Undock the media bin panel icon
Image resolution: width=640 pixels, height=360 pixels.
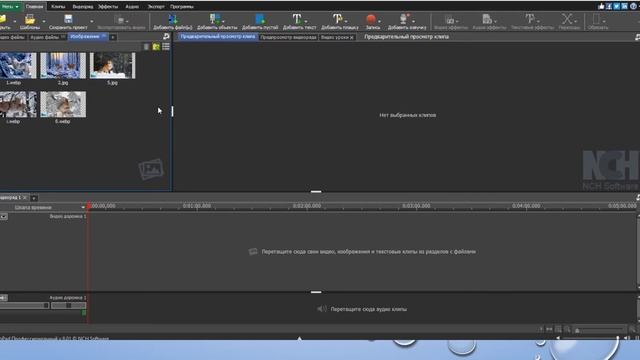click(166, 37)
